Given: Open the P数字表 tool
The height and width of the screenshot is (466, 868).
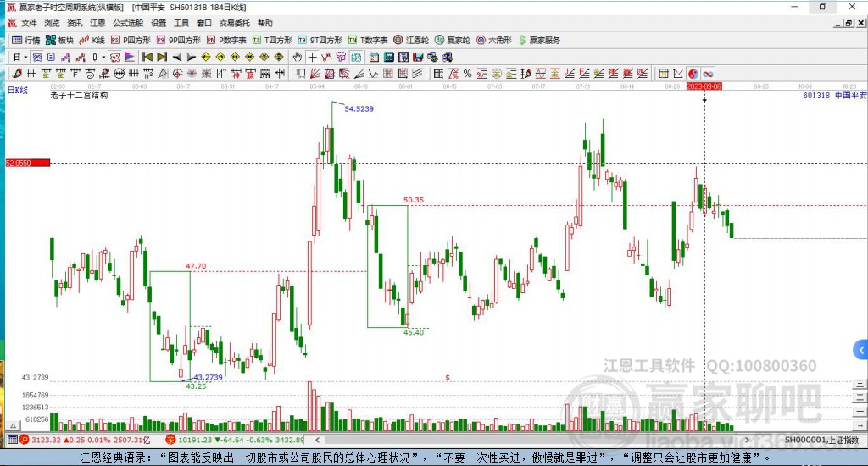Looking at the screenshot, I should click(x=226, y=40).
